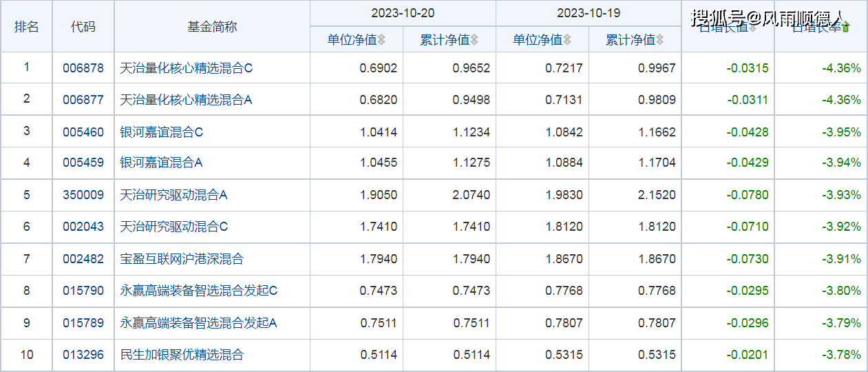This screenshot has width=868, height=372.
Task: Select value 0.9652 in row 1
Action: (472, 68)
